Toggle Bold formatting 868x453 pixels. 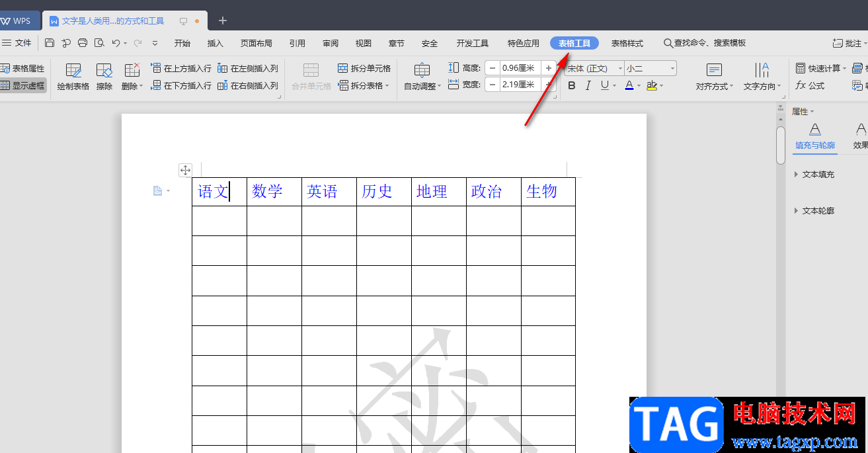572,85
